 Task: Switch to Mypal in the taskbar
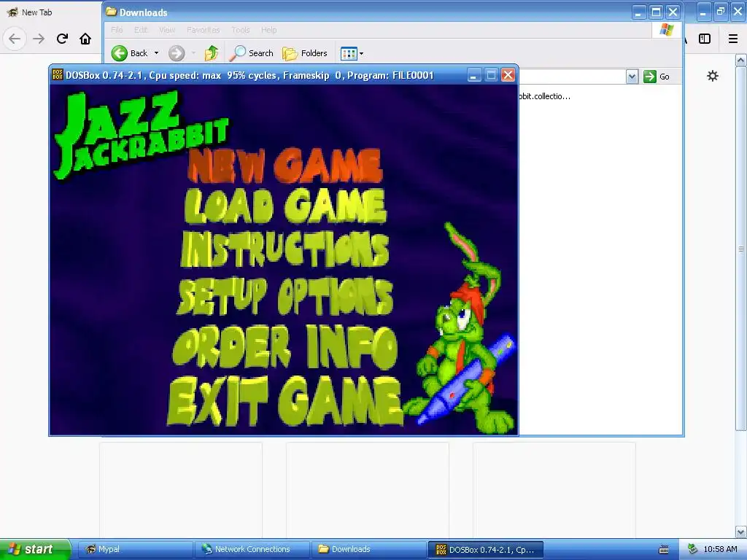pyautogui.click(x=135, y=549)
